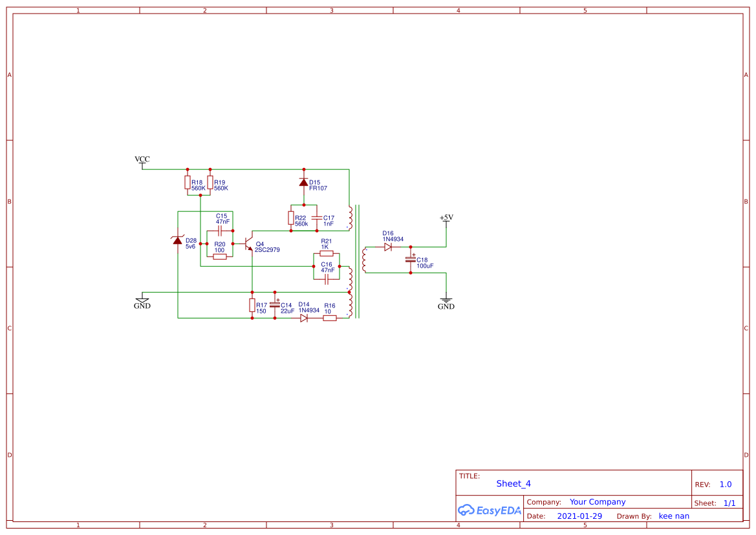Select resistor R17 150 symbol
Image resolution: width=756 pixels, height=535 pixels.
coord(252,306)
